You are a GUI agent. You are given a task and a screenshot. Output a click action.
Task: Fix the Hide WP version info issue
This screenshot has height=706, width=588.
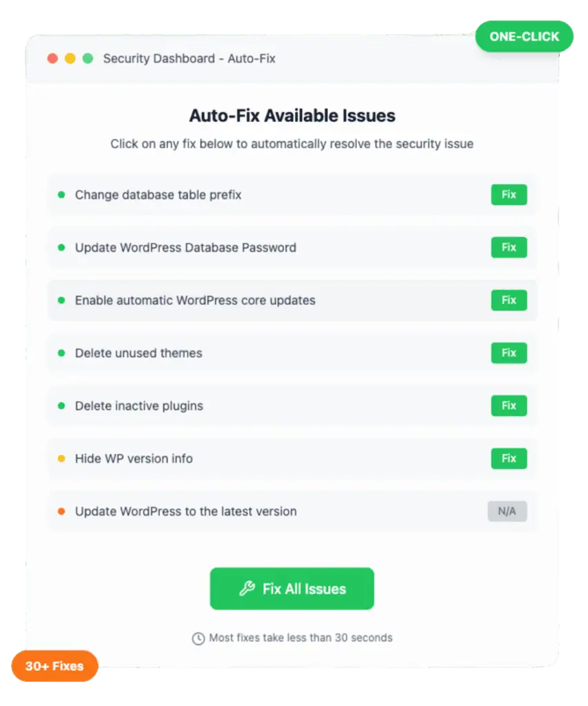coord(509,458)
